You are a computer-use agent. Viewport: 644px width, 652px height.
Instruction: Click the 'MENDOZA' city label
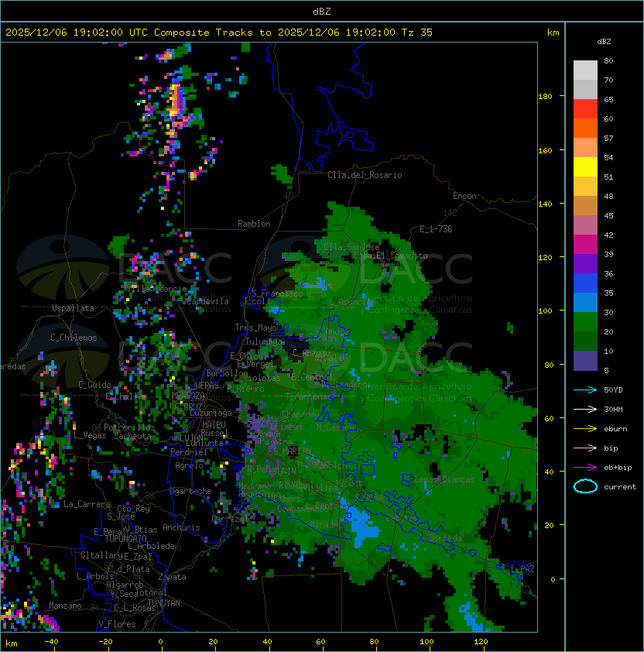(188, 395)
